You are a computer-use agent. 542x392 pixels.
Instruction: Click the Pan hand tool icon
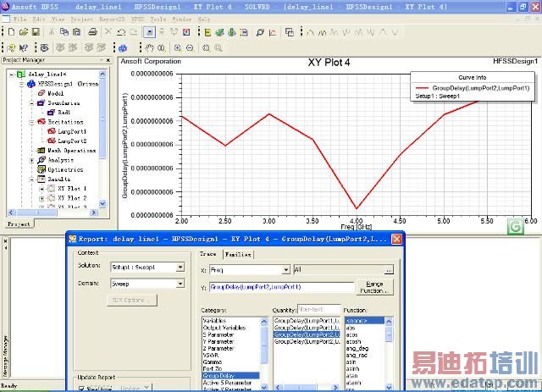click(149, 47)
